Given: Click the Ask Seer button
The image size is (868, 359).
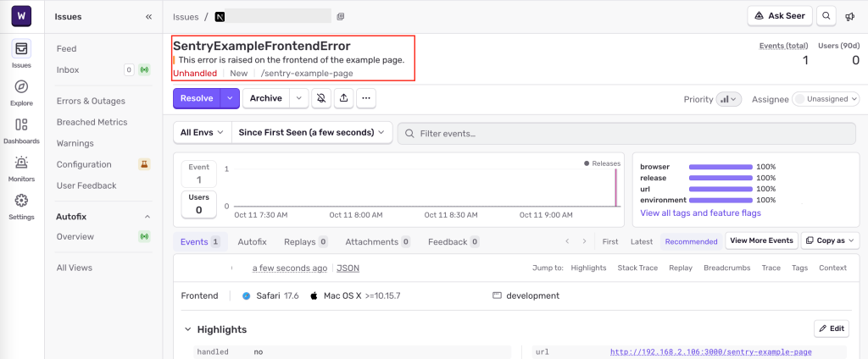Looking at the screenshot, I should 780,16.
